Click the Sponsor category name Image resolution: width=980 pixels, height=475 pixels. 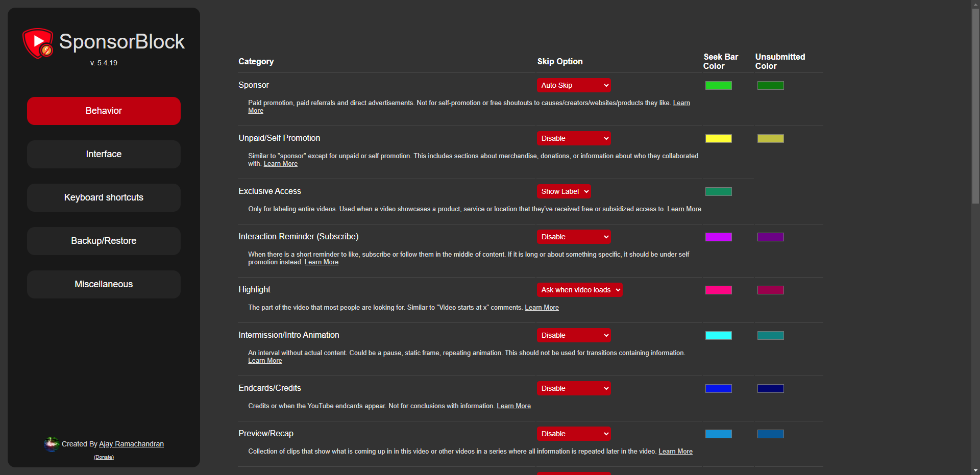pos(254,85)
